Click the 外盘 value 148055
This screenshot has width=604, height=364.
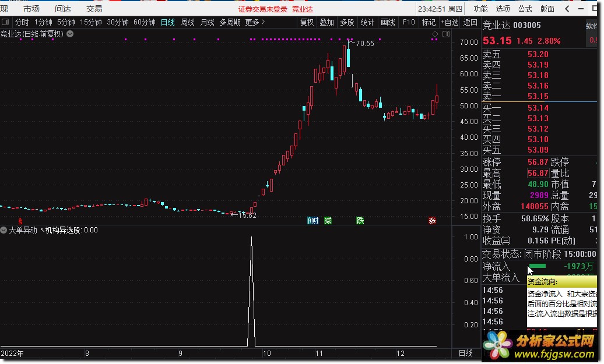(534, 206)
